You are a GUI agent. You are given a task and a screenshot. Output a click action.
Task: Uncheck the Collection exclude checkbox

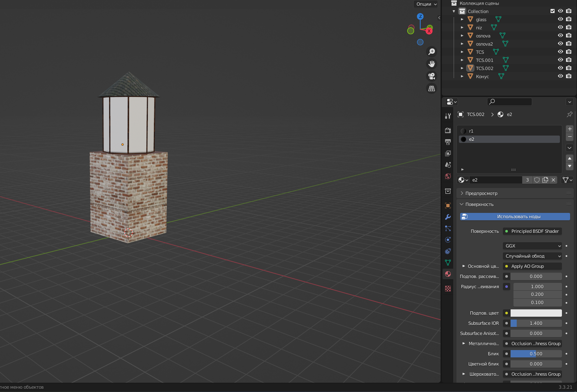tap(552, 11)
